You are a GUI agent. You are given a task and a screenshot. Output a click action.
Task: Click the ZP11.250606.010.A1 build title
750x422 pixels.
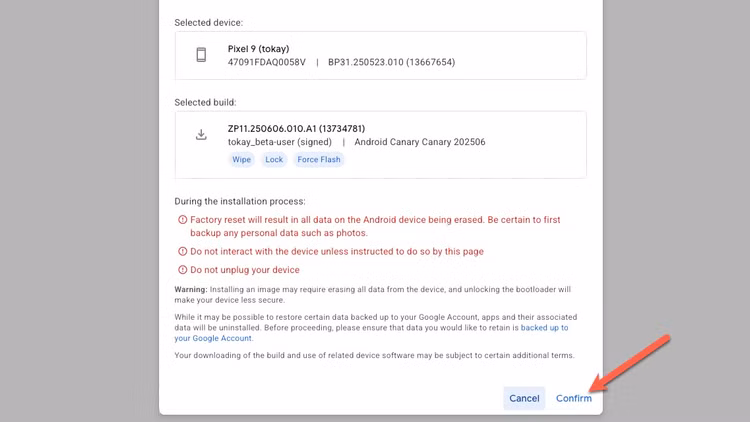click(x=296, y=129)
